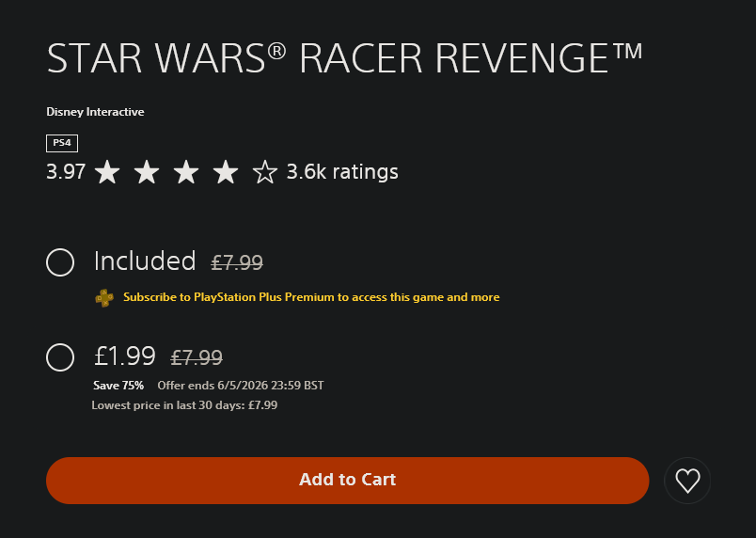Click the empty fifth rating star
This screenshot has width=756, height=538.
(x=265, y=172)
